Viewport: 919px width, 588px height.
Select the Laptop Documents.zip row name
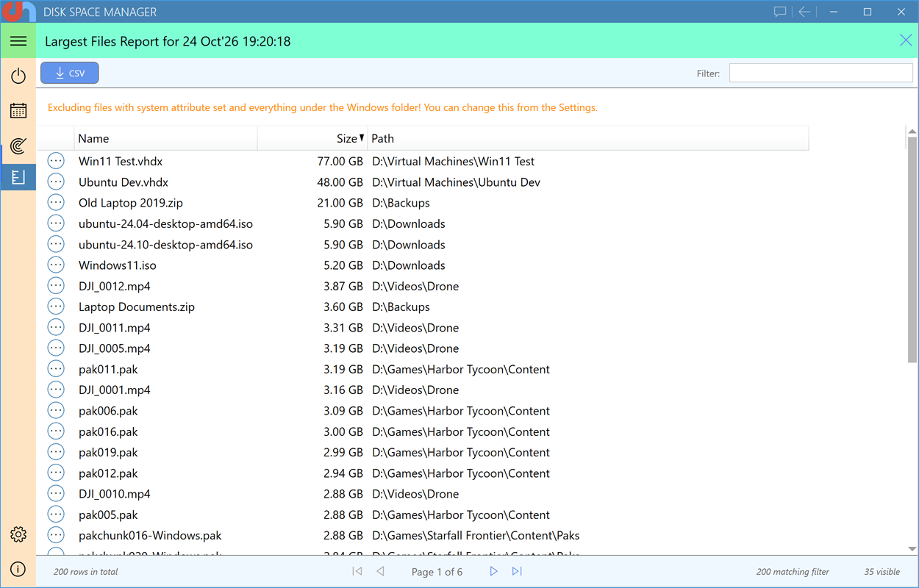[x=137, y=306]
